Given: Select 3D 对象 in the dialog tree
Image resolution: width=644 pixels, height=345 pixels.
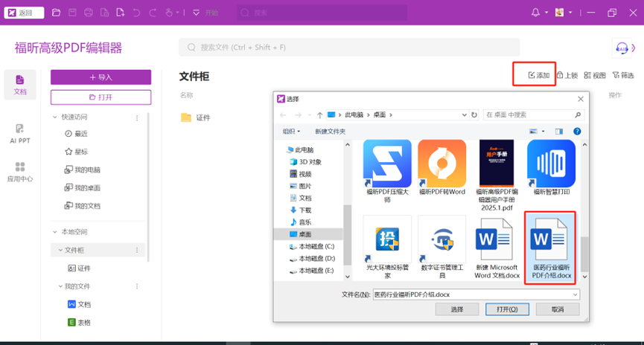Looking at the screenshot, I should click(305, 162).
